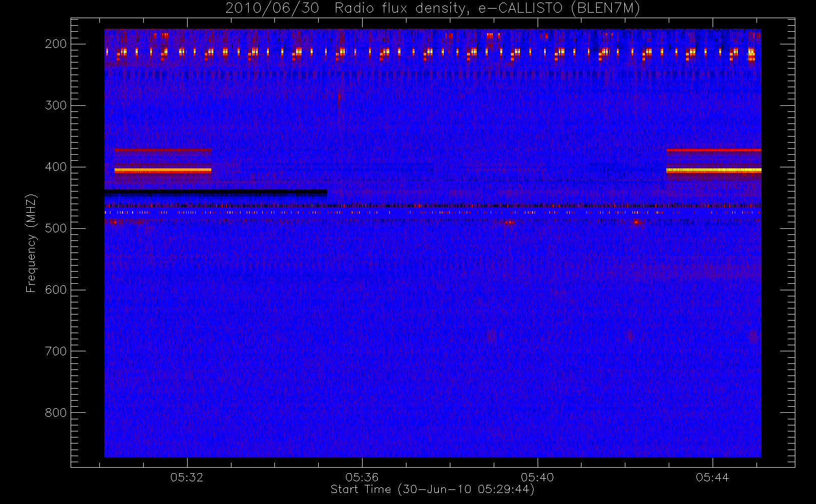Click the 05:32 time tick label
Image resolution: width=816 pixels, height=504 pixels.
(x=187, y=477)
